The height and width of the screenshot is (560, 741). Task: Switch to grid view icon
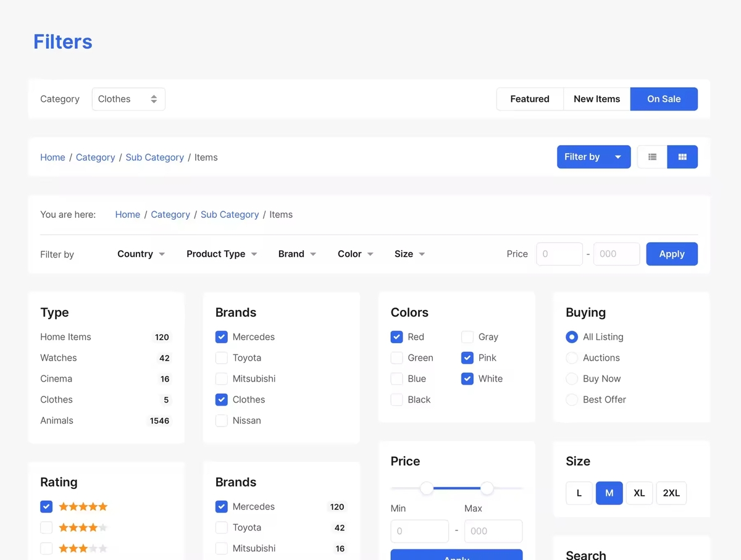pyautogui.click(x=682, y=157)
